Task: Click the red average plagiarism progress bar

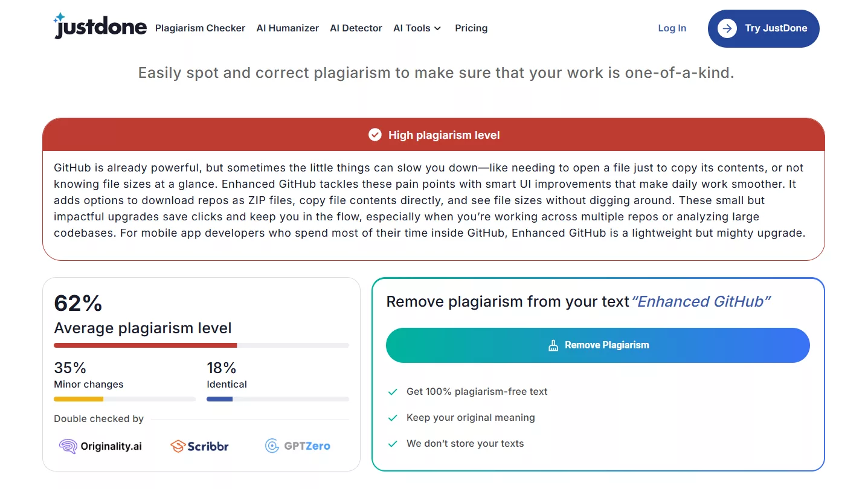Action: tap(145, 345)
